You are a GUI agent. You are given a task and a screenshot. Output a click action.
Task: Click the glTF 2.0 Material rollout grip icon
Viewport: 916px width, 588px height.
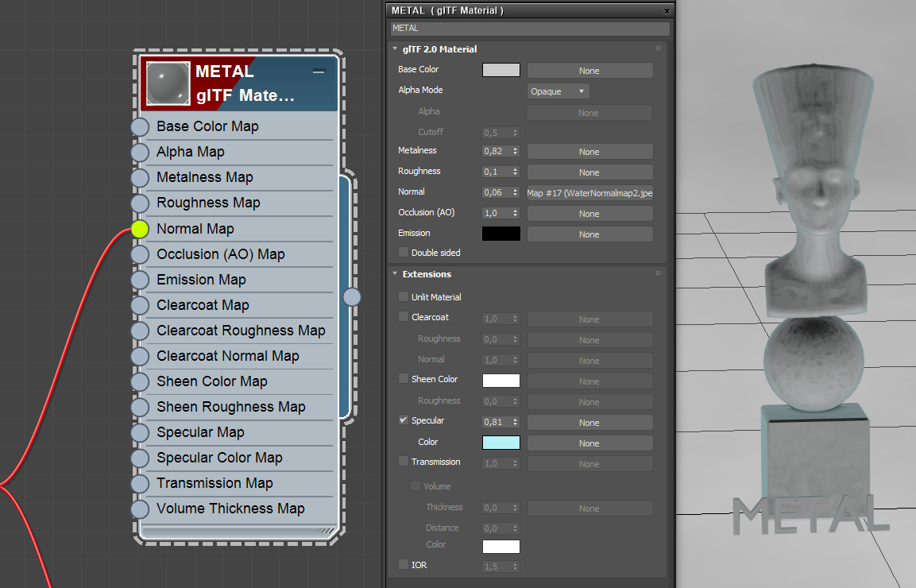(x=658, y=48)
